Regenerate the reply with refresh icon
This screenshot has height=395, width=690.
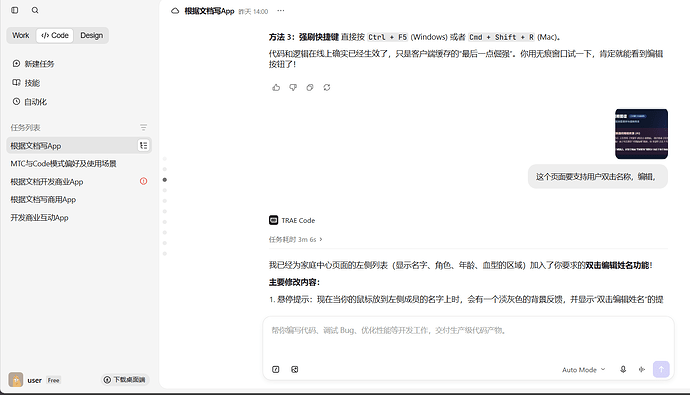click(327, 88)
